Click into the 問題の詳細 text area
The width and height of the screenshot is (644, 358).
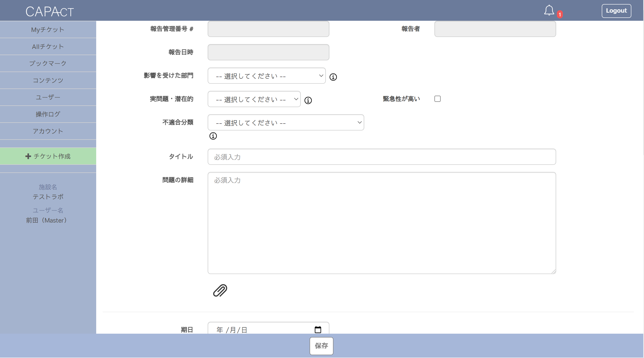tap(381, 223)
